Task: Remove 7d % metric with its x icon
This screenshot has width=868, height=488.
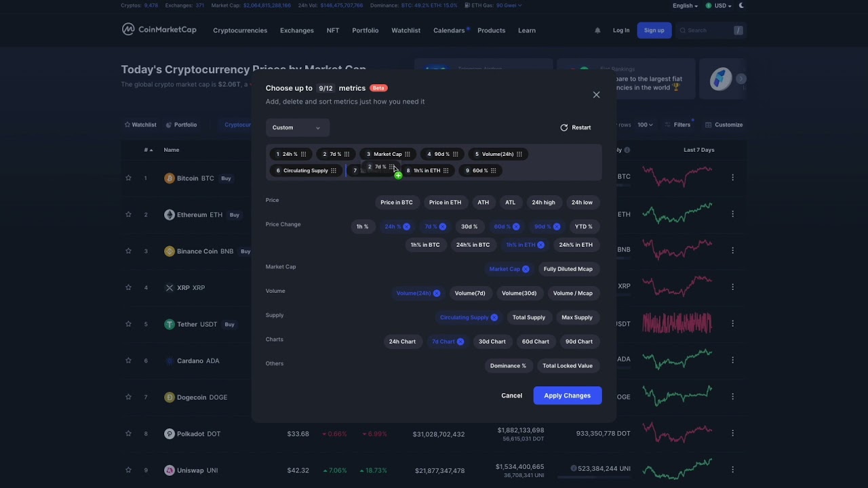Action: pos(442,226)
